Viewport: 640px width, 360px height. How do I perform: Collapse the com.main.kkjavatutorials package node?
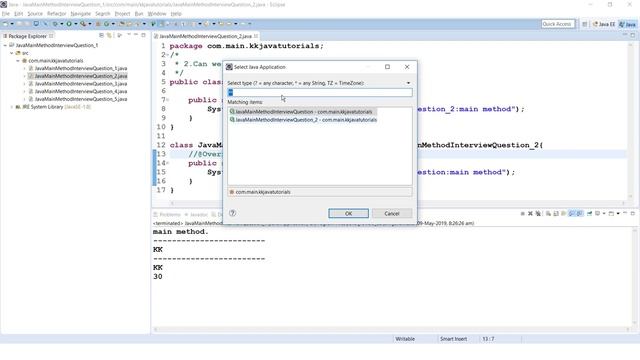[x=18, y=61]
